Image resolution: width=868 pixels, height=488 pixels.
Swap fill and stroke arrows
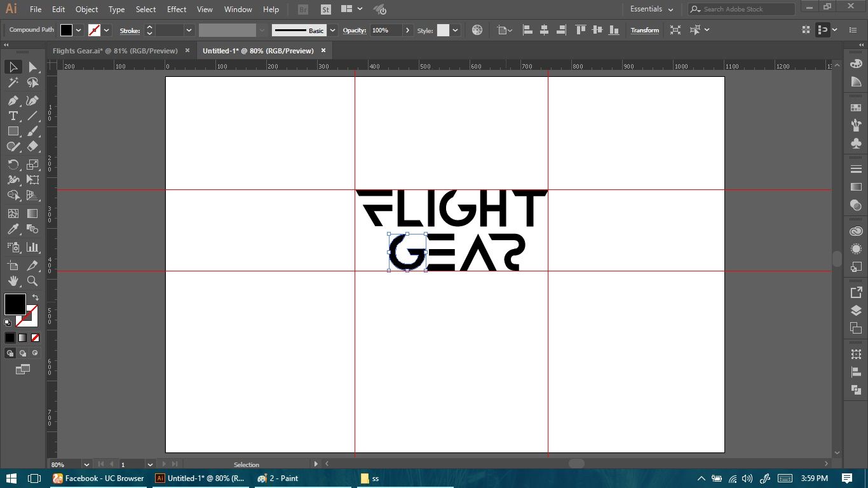click(36, 297)
